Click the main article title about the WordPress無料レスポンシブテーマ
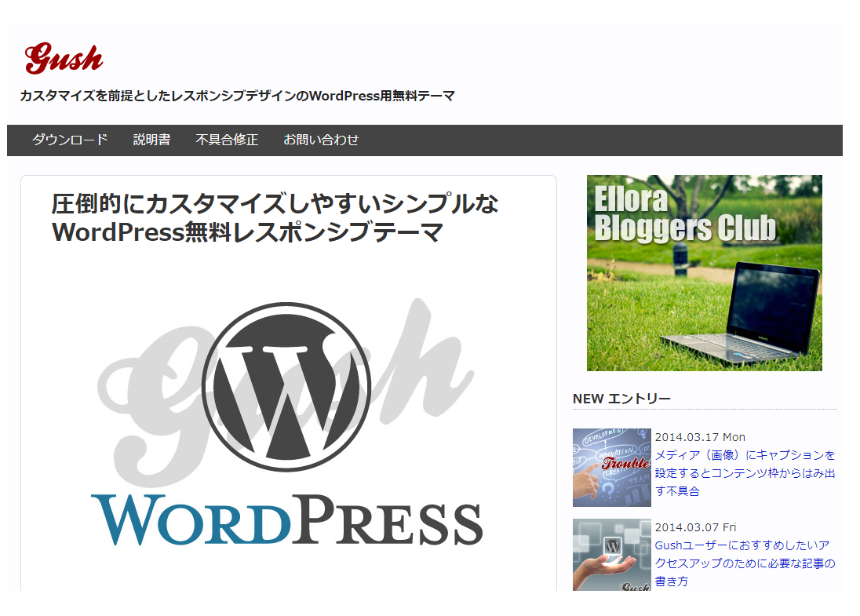The width and height of the screenshot is (860, 616). pyautogui.click(x=275, y=218)
